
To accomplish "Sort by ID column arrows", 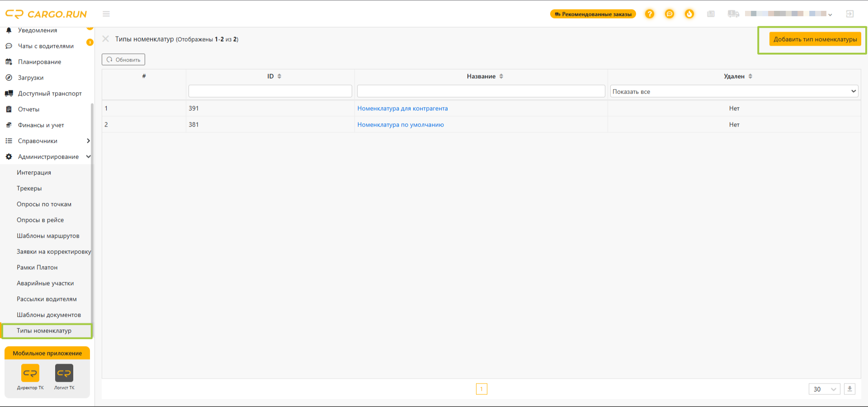I will pyautogui.click(x=279, y=76).
